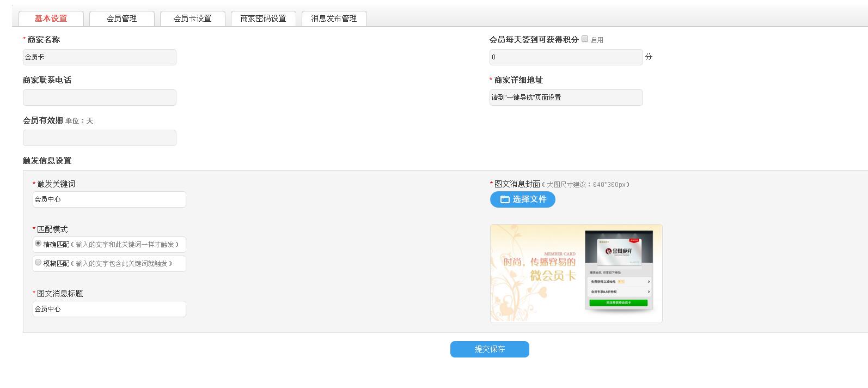Click the green button in card preview
This screenshot has height=388, width=868.
click(618, 302)
